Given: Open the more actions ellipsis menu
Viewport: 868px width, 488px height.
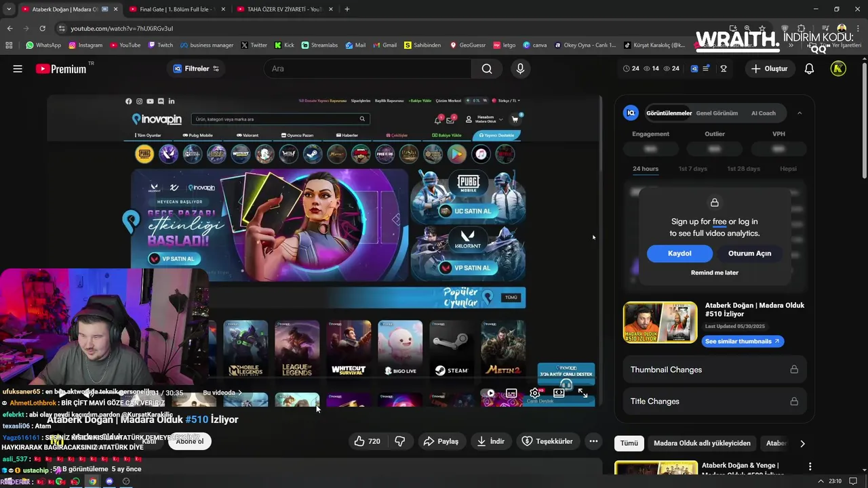Looking at the screenshot, I should (593, 441).
